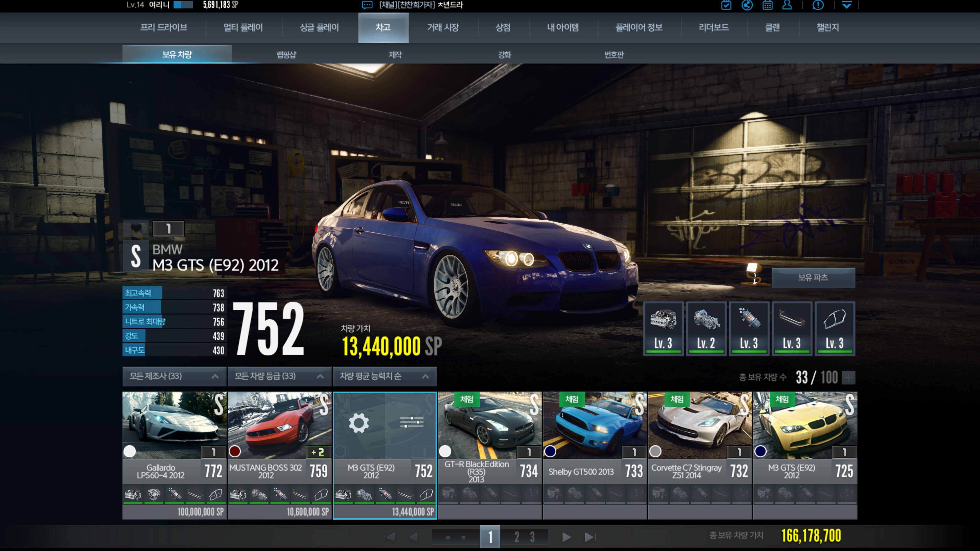Click the plus button to expand garage slots
This screenshot has height=551, width=980.
pos(848,378)
